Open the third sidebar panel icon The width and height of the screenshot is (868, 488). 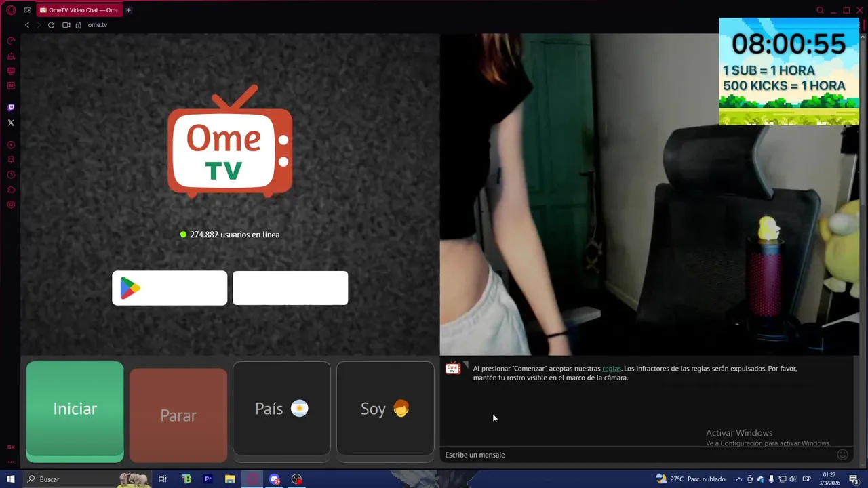pyautogui.click(x=11, y=71)
